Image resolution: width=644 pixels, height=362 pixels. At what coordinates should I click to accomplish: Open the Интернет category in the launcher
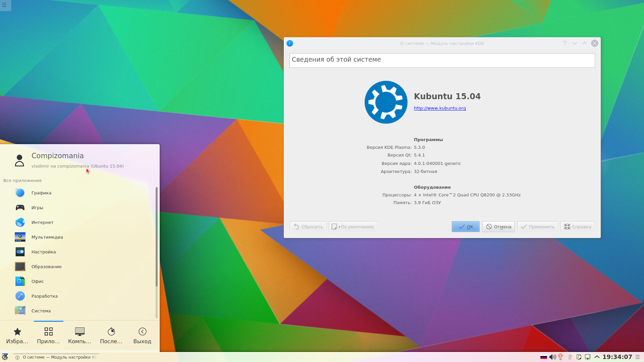tap(42, 222)
